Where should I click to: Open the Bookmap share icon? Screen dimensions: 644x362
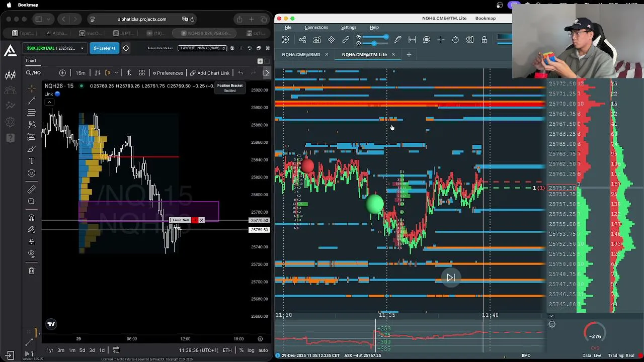(302, 40)
